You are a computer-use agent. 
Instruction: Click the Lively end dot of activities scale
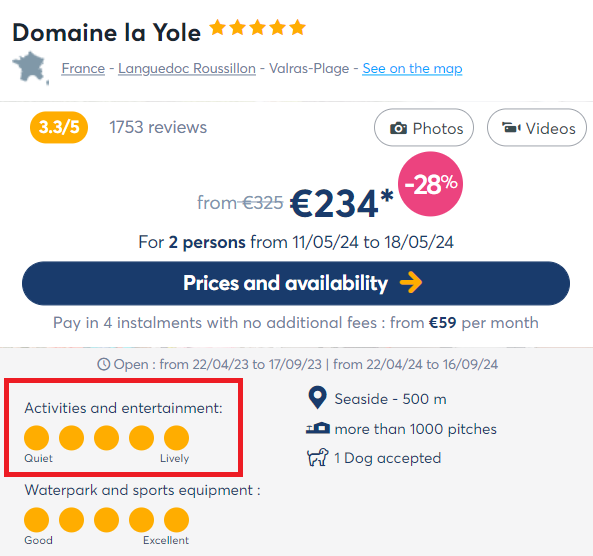click(x=176, y=438)
